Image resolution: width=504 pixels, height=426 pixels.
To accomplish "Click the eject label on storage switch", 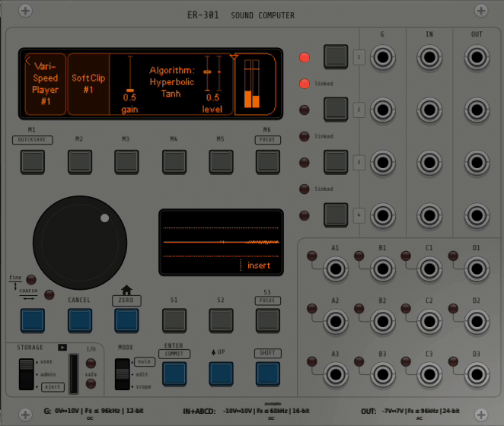I will (53, 386).
